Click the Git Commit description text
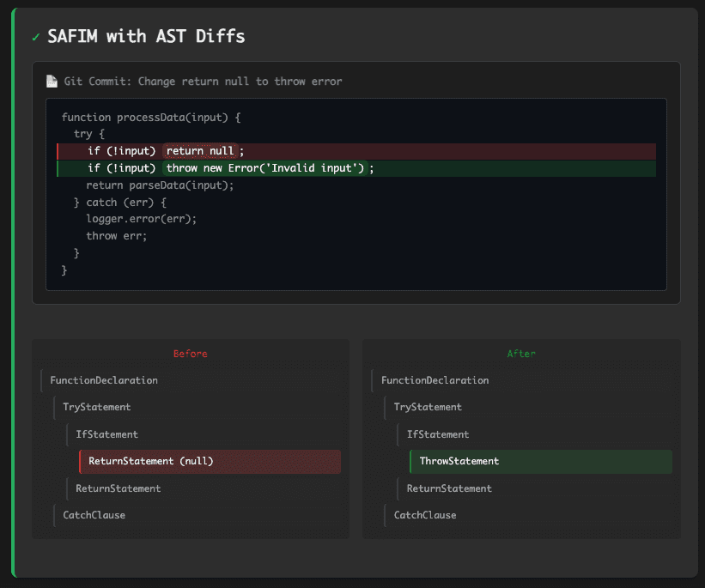 pos(203,82)
